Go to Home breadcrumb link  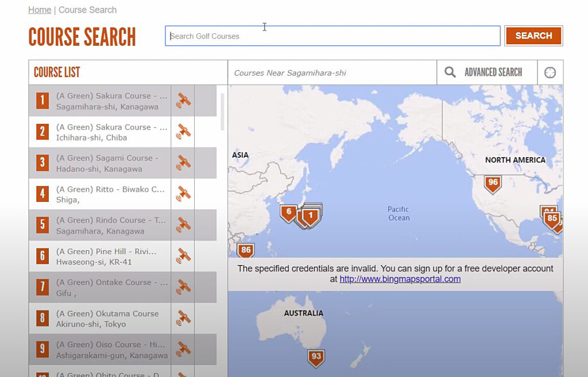pos(40,10)
